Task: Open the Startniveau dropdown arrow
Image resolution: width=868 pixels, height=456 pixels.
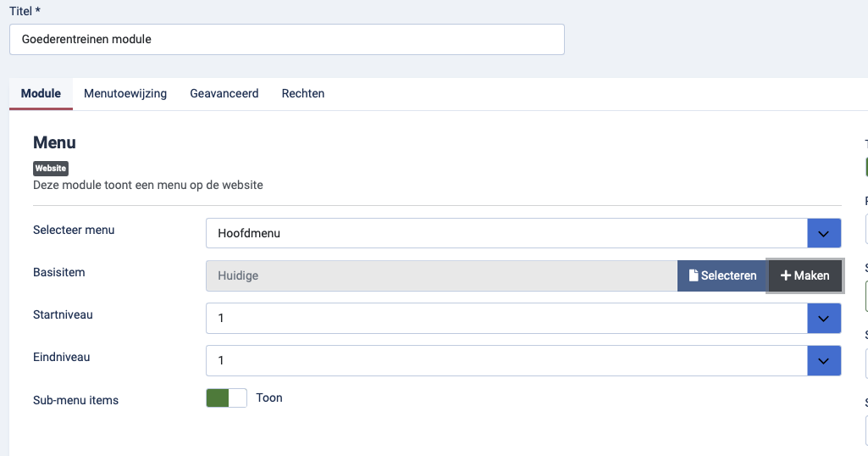Action: click(823, 318)
